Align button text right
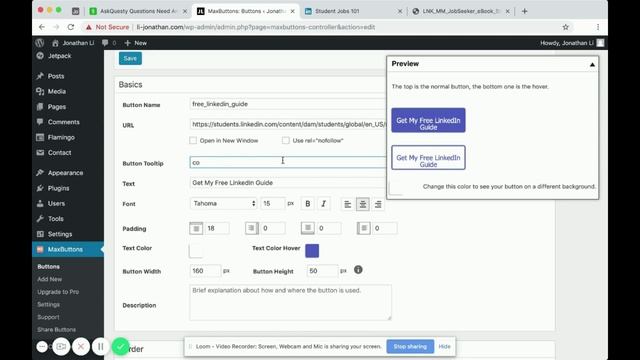This screenshot has height=360, width=640. click(x=378, y=204)
